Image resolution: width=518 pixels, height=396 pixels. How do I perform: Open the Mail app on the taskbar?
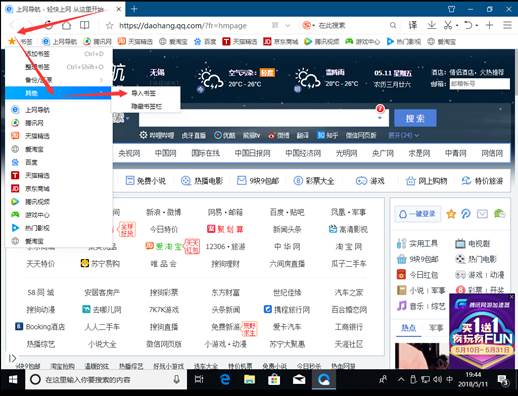pyautogui.click(x=299, y=379)
